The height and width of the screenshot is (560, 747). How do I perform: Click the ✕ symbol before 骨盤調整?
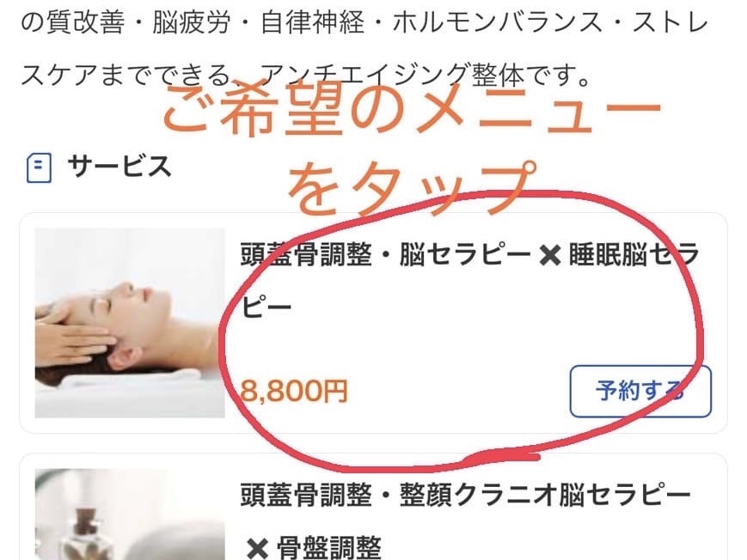tap(258, 548)
